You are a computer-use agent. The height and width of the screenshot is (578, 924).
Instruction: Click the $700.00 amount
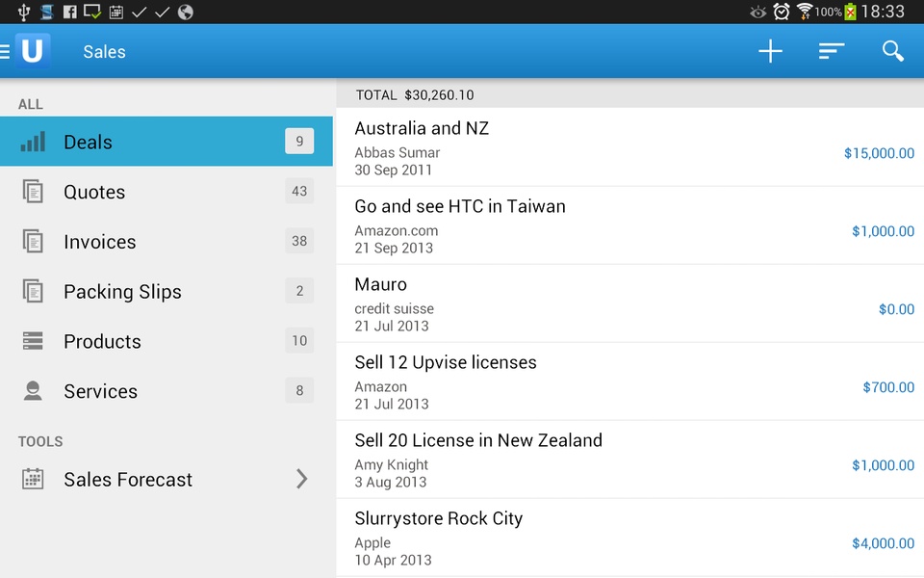pyautogui.click(x=888, y=387)
